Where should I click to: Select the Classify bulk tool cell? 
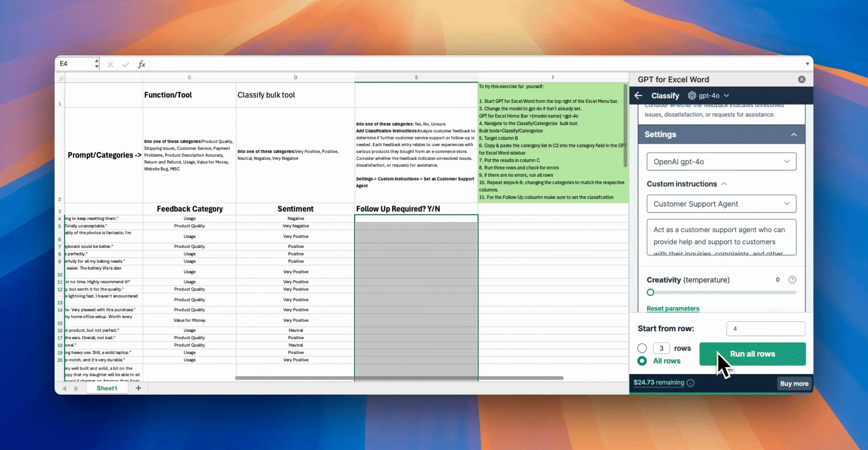pyautogui.click(x=295, y=95)
